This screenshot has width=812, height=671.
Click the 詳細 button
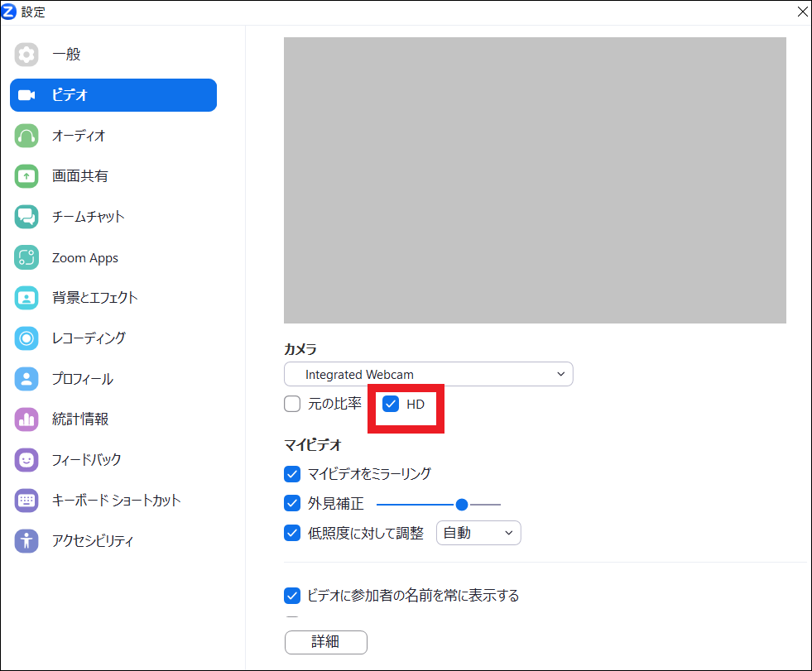(x=326, y=643)
